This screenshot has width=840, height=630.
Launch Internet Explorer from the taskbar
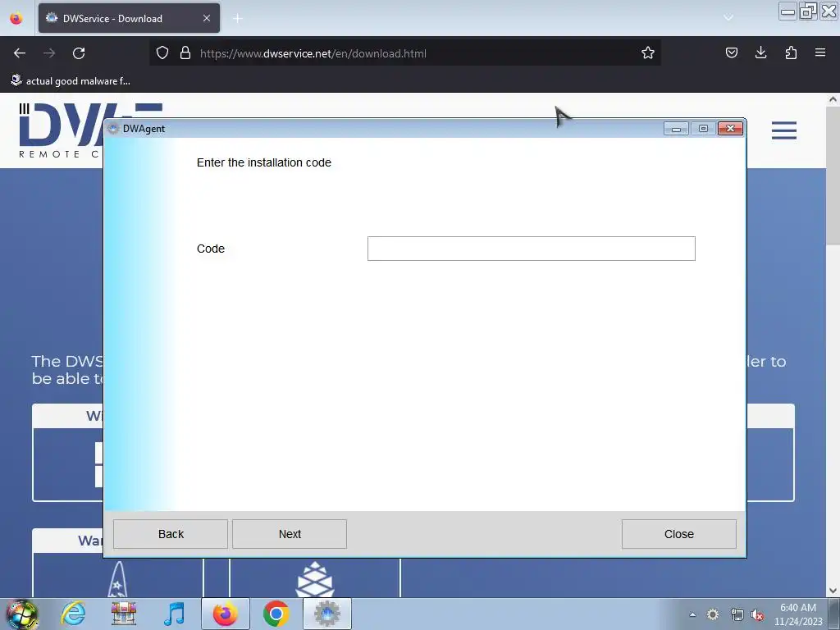(73, 614)
